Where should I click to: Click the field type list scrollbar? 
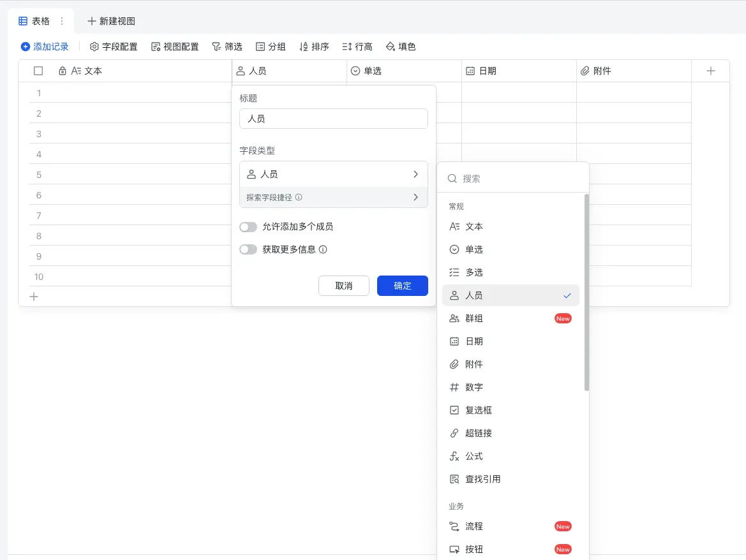pos(586,292)
